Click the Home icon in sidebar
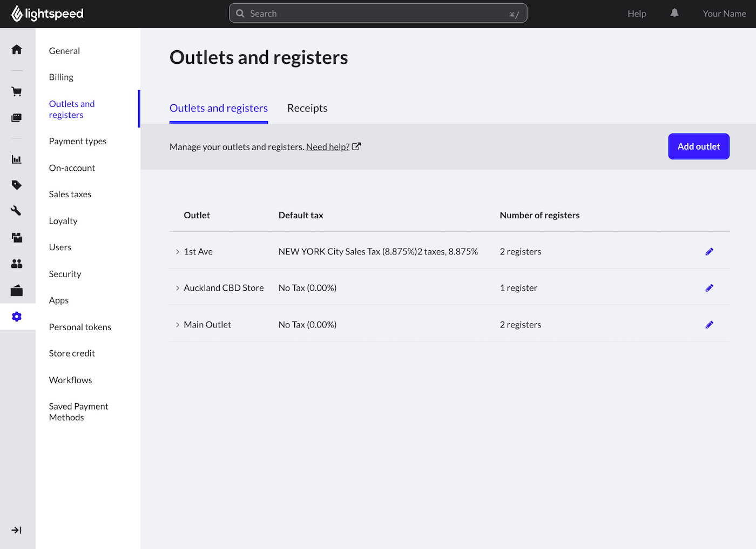756x549 pixels. pos(17,50)
